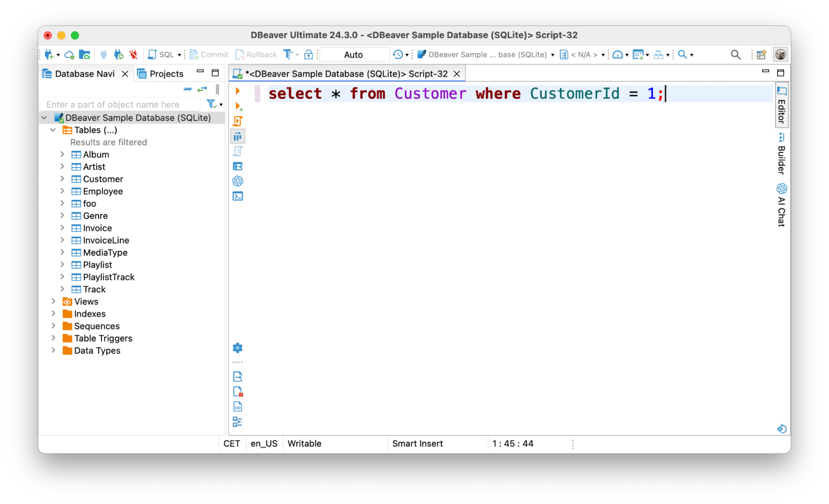Open AI Chat side panel

click(x=781, y=206)
